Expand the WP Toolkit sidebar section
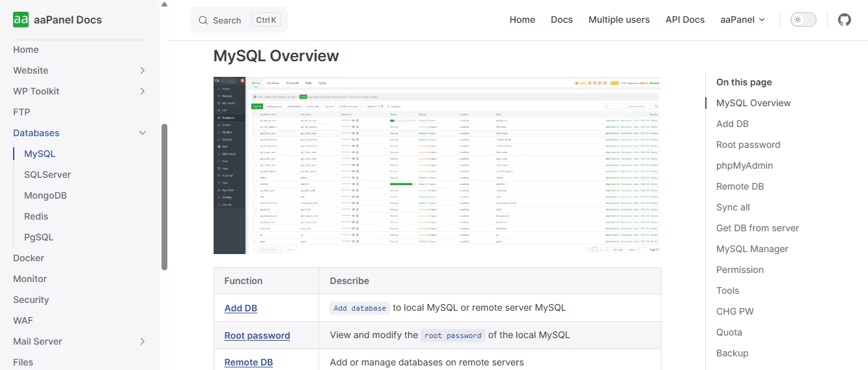Screen dimensions: 868x370 (x=142, y=91)
